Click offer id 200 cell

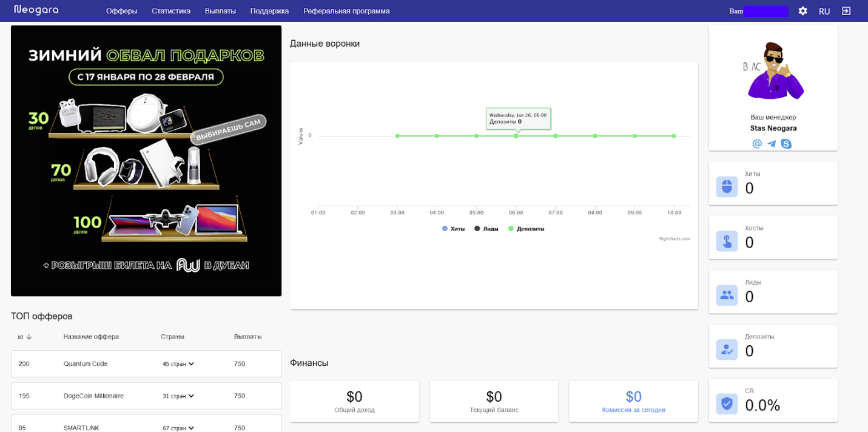coord(24,364)
